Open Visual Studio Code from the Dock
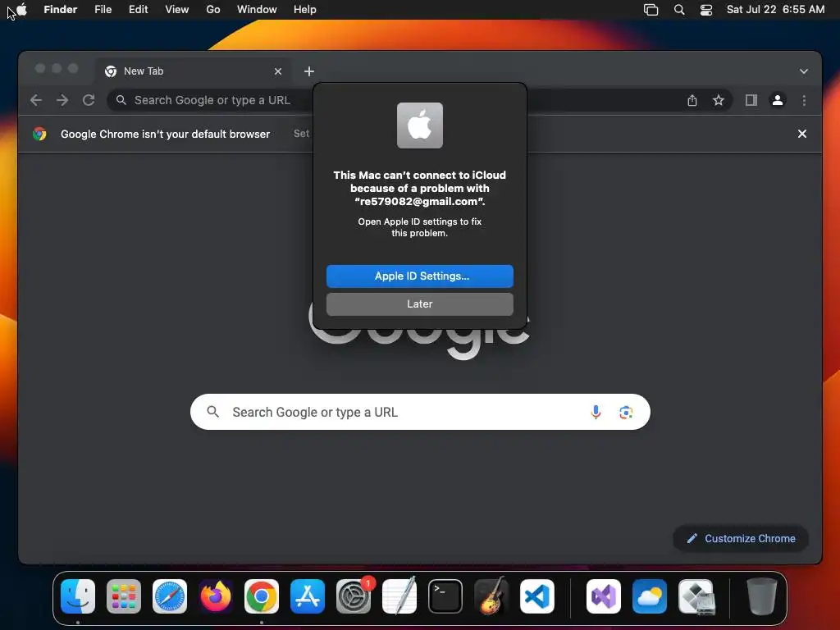 pos(537,596)
